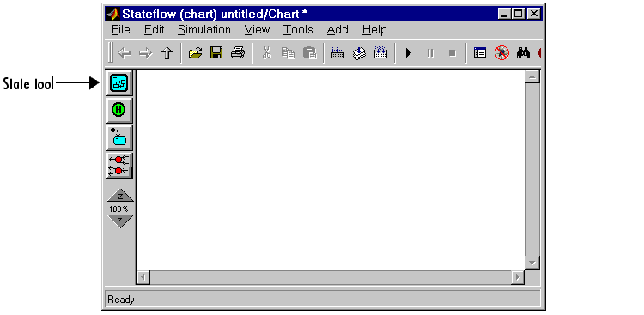The image size is (644, 315).
Task: Click the zoom out triangle below 100%
Action: pos(120,221)
